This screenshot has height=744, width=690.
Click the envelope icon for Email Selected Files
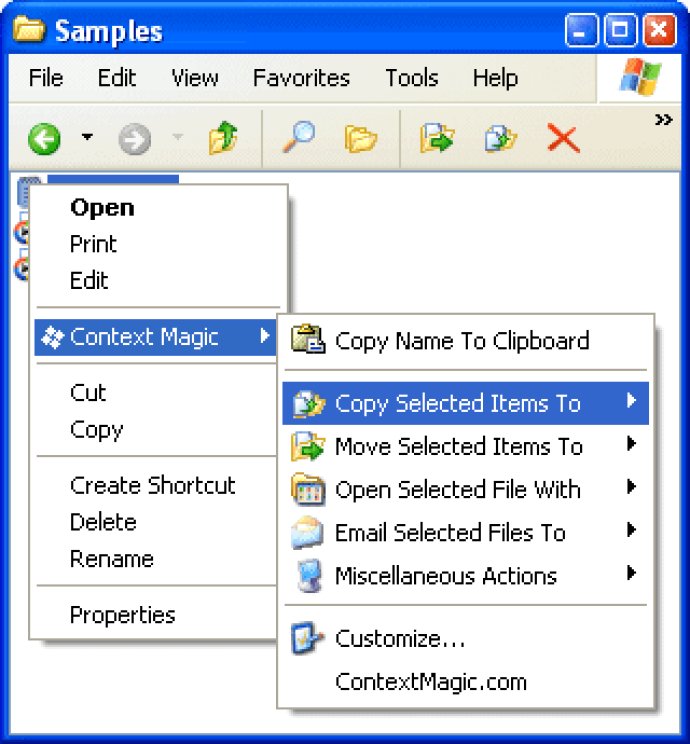[308, 532]
